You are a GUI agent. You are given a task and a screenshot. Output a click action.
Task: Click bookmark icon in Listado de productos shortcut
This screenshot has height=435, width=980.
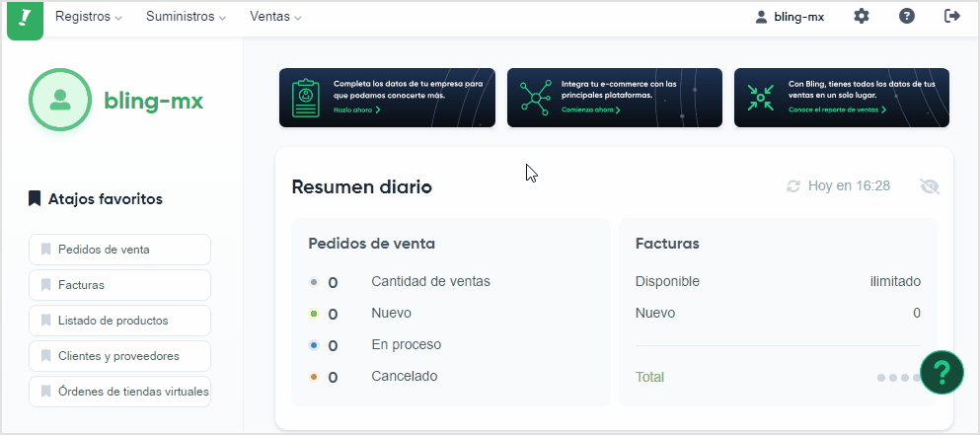point(45,321)
